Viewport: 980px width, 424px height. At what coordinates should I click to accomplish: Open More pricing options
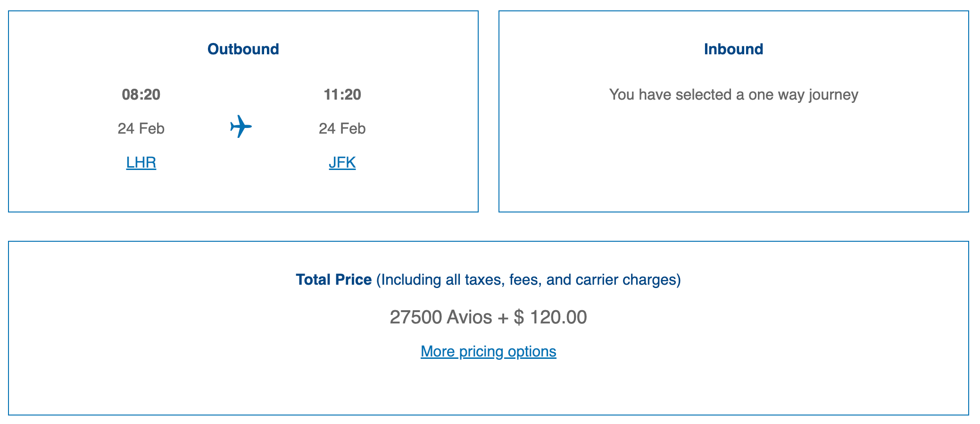coord(488,351)
